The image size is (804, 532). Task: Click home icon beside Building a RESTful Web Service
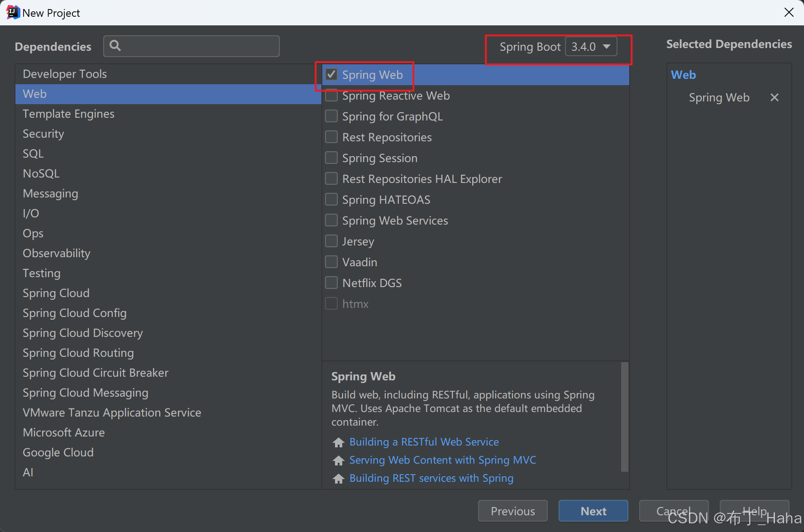click(339, 442)
